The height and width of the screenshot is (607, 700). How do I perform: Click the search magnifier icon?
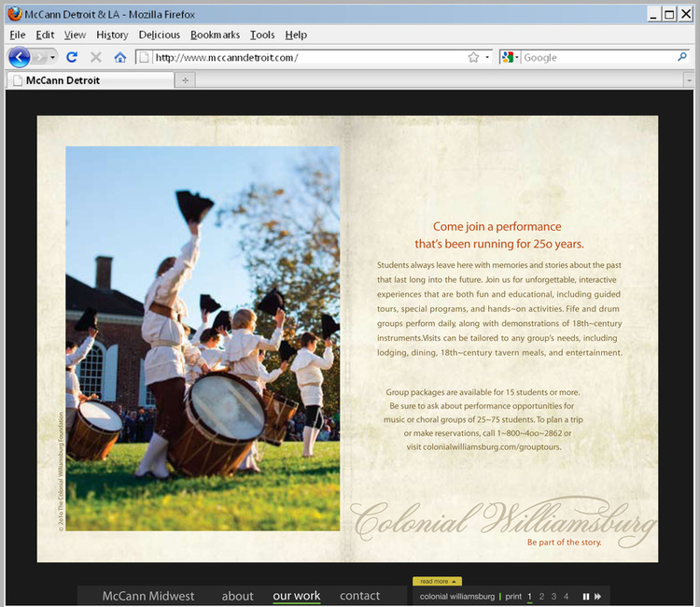[x=682, y=57]
